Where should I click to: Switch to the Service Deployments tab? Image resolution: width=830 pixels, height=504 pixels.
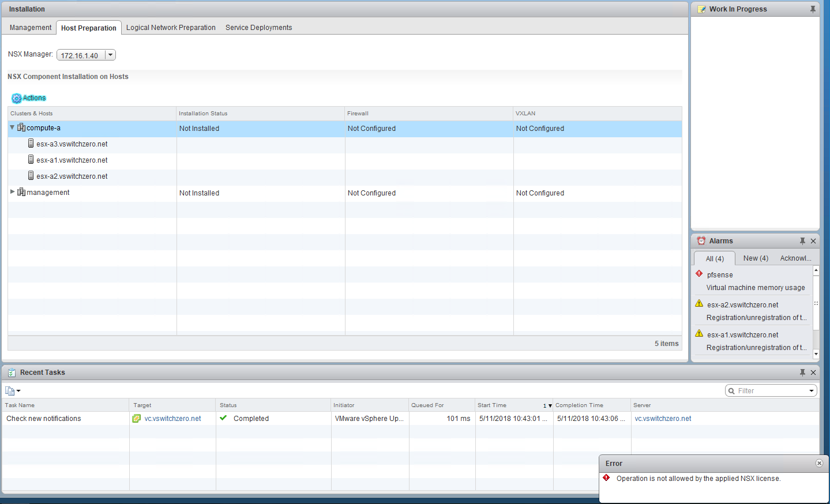(258, 28)
